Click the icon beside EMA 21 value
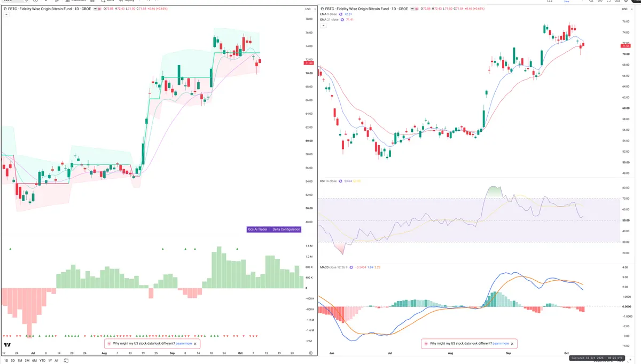The image size is (641, 364). (x=343, y=20)
